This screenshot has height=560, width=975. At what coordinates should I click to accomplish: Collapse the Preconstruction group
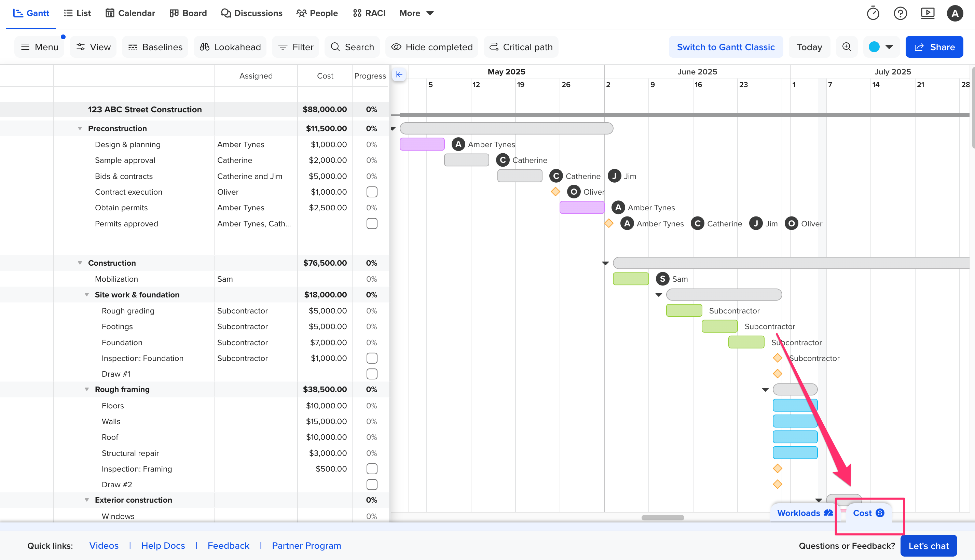pyautogui.click(x=80, y=128)
